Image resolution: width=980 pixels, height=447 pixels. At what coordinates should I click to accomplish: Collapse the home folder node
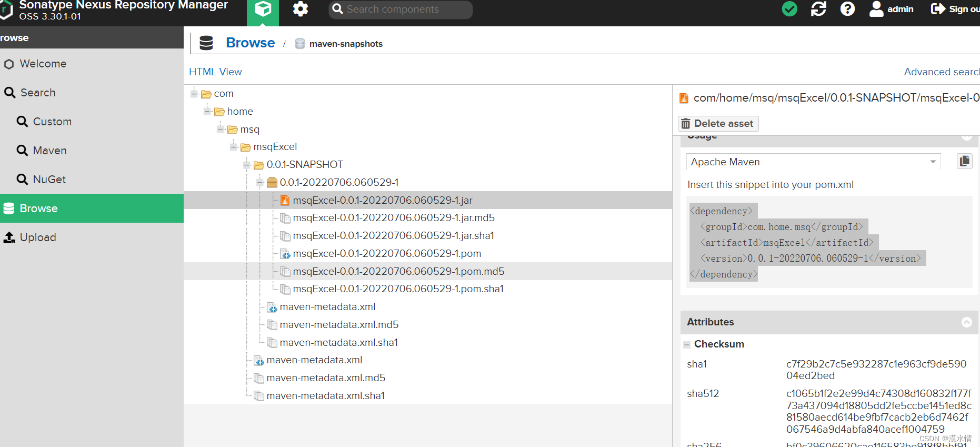click(x=207, y=112)
